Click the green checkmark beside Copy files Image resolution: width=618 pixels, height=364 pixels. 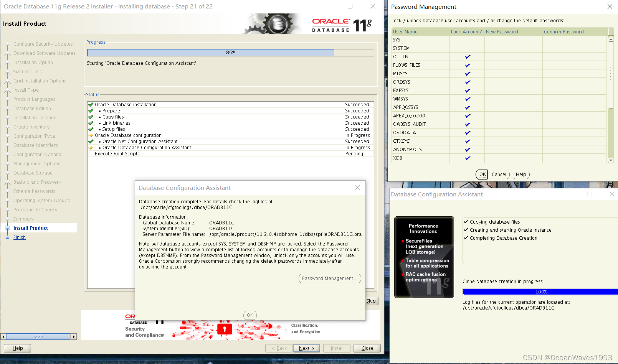[91, 117]
